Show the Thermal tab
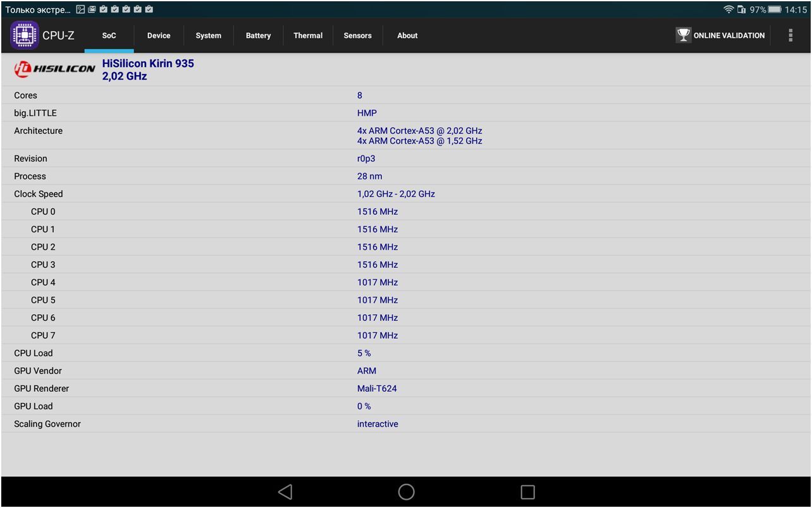The width and height of the screenshot is (812, 508). [308, 35]
